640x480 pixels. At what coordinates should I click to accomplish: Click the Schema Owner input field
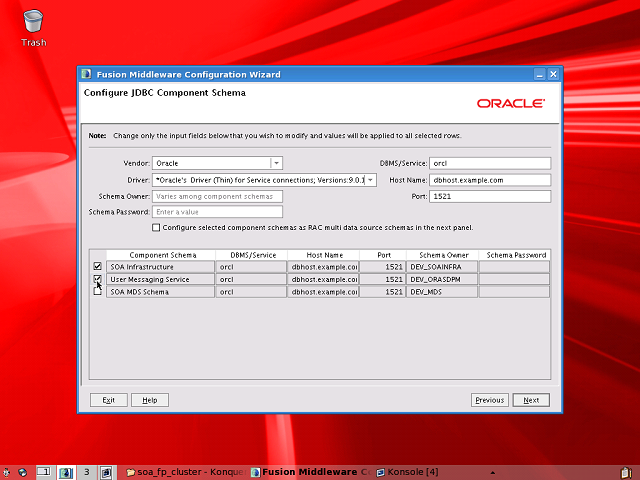click(x=217, y=196)
